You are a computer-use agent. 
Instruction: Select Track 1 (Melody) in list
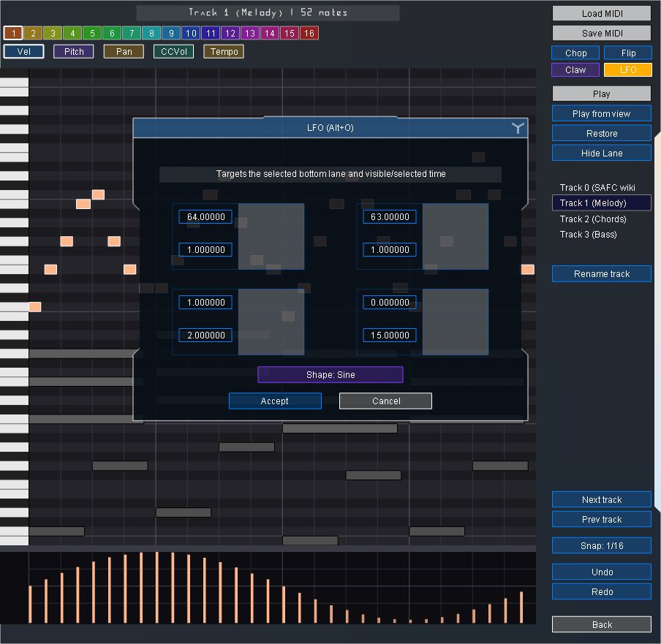pyautogui.click(x=602, y=203)
